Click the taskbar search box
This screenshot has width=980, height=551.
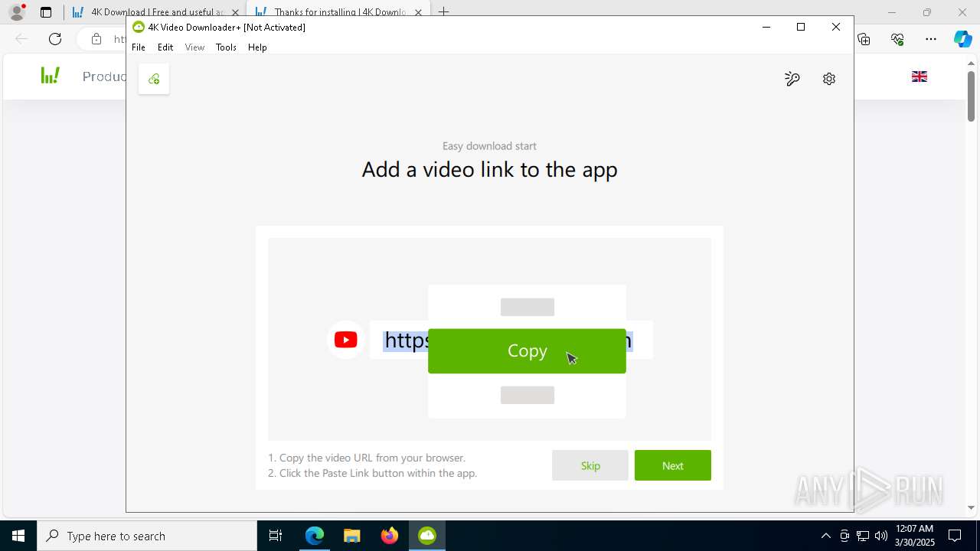click(x=147, y=536)
